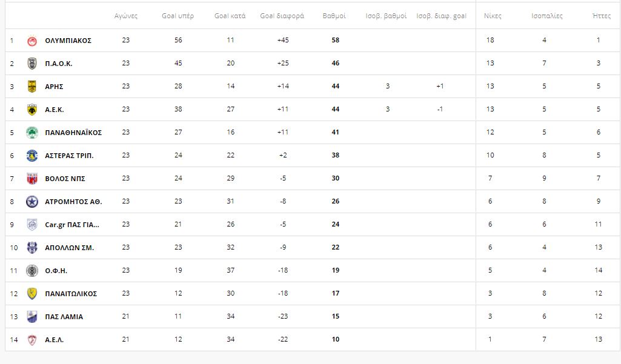Viewport: 621px width, 364px height.
Task: Click the Α.Ε.Κ. eagle crest icon
Action: point(32,109)
